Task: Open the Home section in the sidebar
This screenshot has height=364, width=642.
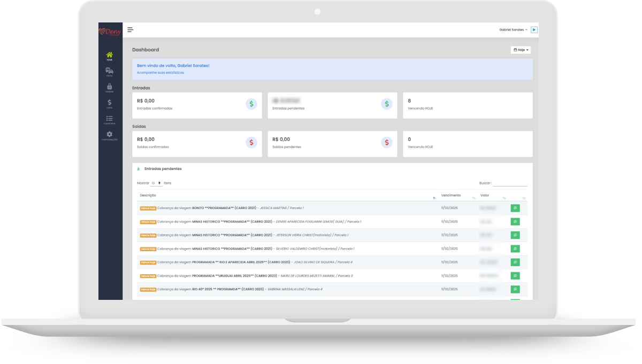Action: (110, 56)
